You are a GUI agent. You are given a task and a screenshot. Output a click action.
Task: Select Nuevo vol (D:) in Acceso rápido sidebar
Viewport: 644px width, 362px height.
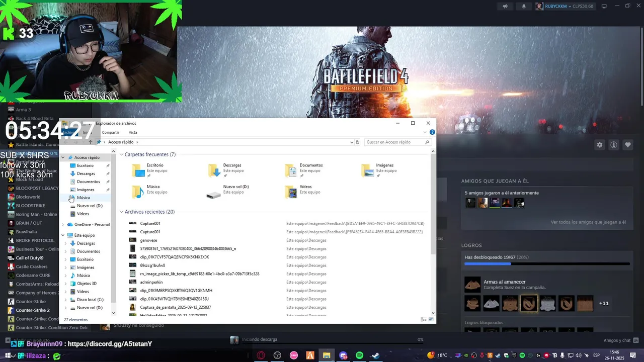(x=90, y=206)
